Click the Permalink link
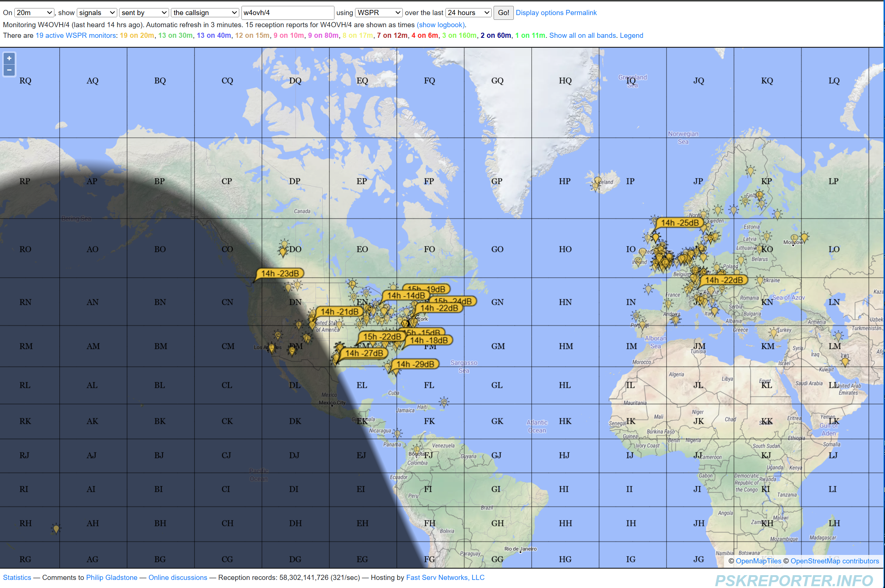Image resolution: width=885 pixels, height=588 pixels. 581,13
